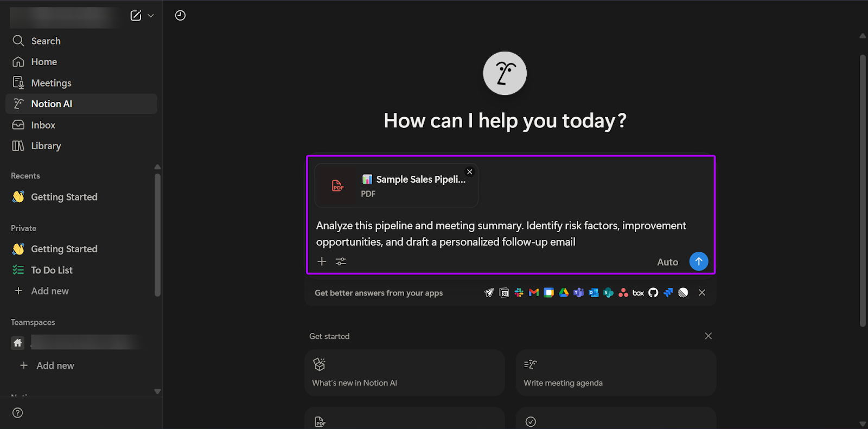The width and height of the screenshot is (868, 429).
Task: Connect the GitHub icon
Action: coord(653,293)
